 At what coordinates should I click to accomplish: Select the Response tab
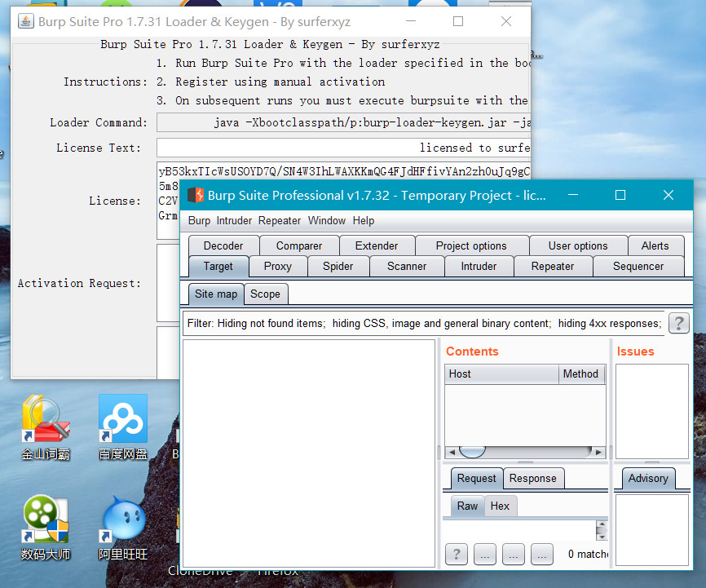532,478
